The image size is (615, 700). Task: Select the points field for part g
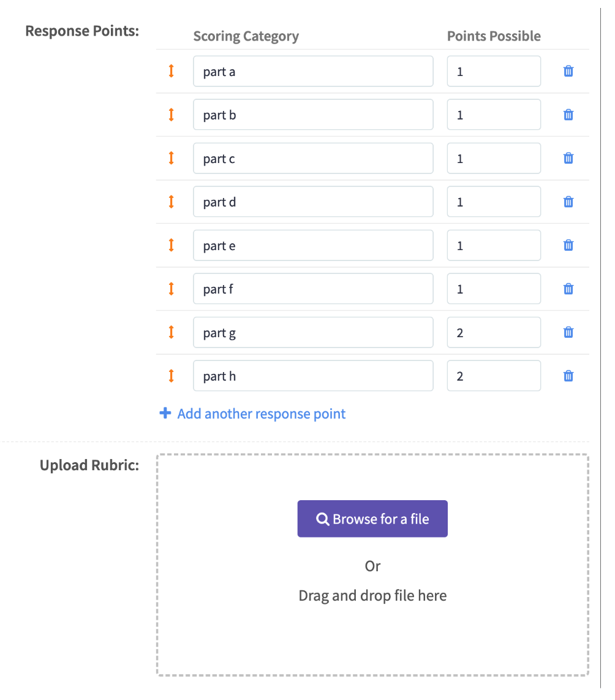click(x=494, y=332)
